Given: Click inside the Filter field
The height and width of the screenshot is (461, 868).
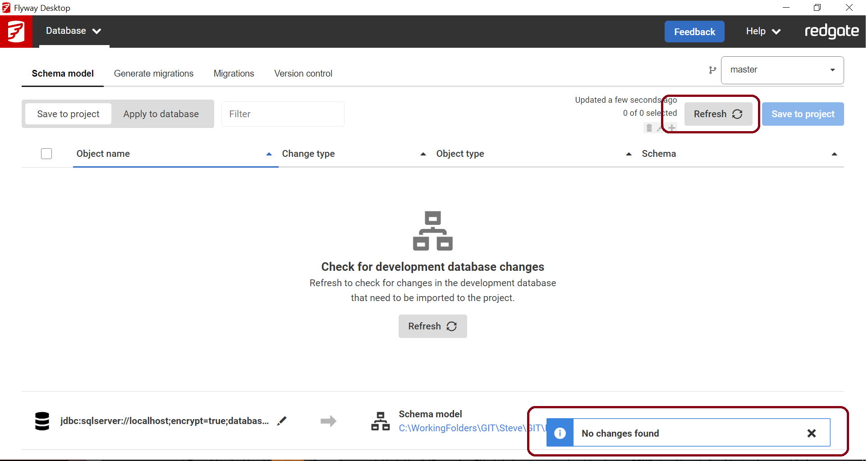Looking at the screenshot, I should (x=283, y=114).
